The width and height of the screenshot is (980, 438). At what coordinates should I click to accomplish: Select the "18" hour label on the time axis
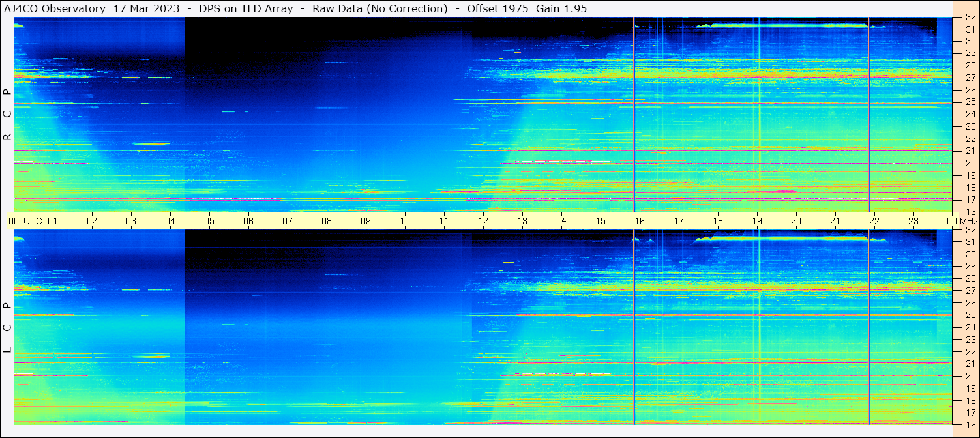pos(718,221)
